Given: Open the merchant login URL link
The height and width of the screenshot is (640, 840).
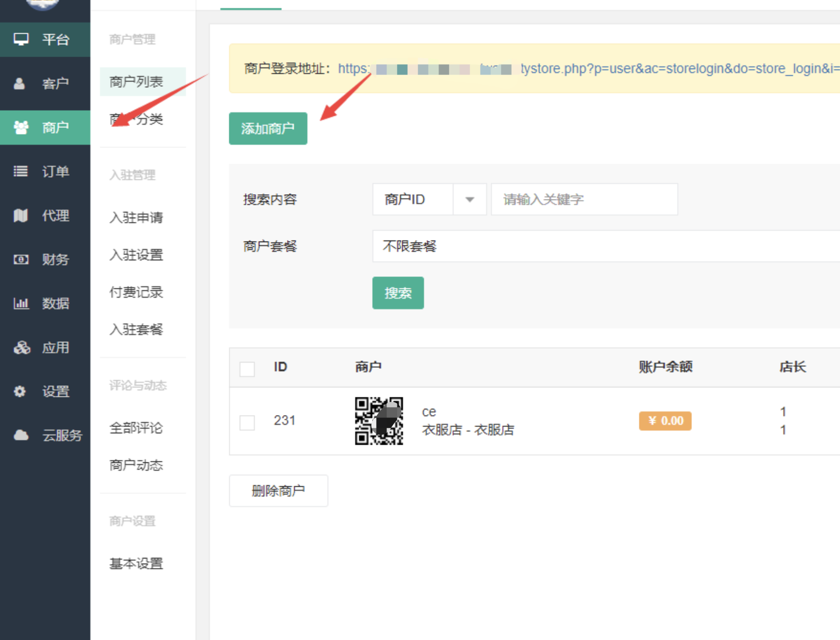Looking at the screenshot, I should click(x=588, y=69).
